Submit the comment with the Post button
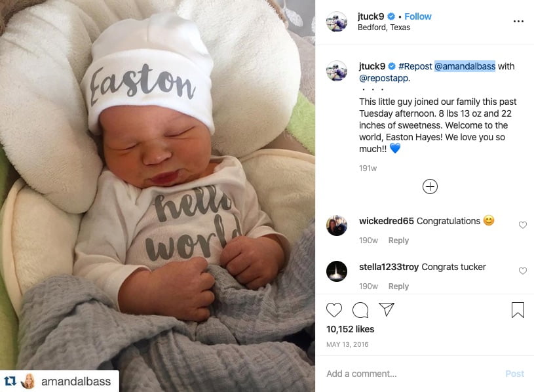Viewport: 534px width, 392px height. pos(514,374)
